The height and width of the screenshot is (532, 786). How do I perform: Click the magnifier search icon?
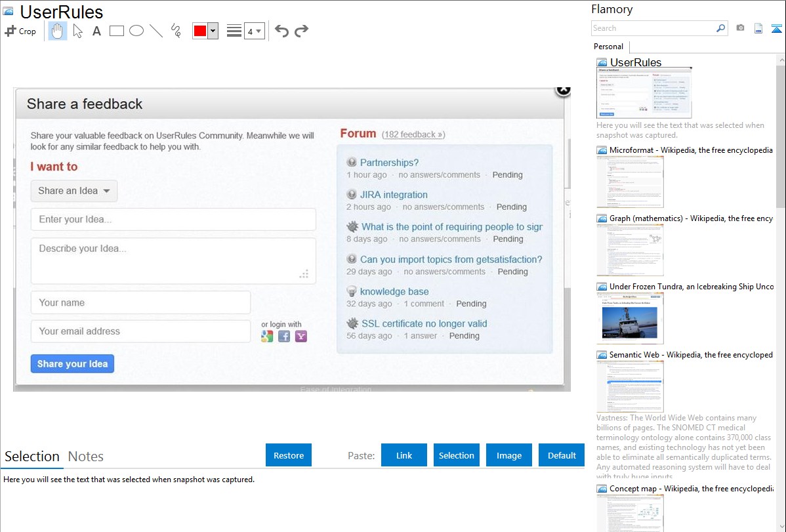[x=720, y=28]
